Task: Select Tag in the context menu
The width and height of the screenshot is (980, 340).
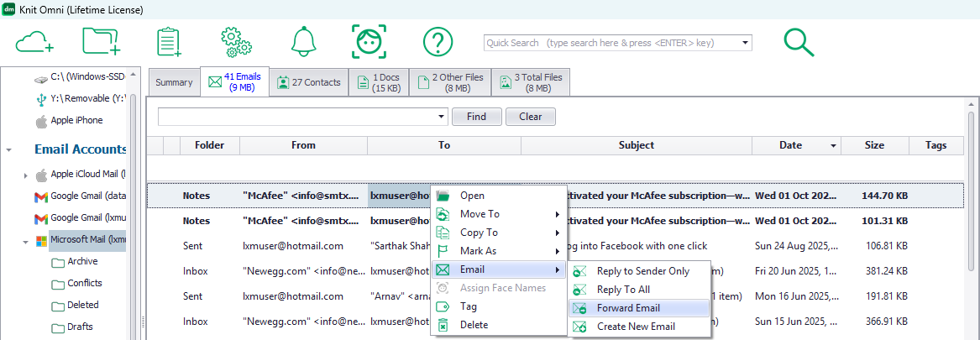Action: coord(499,306)
